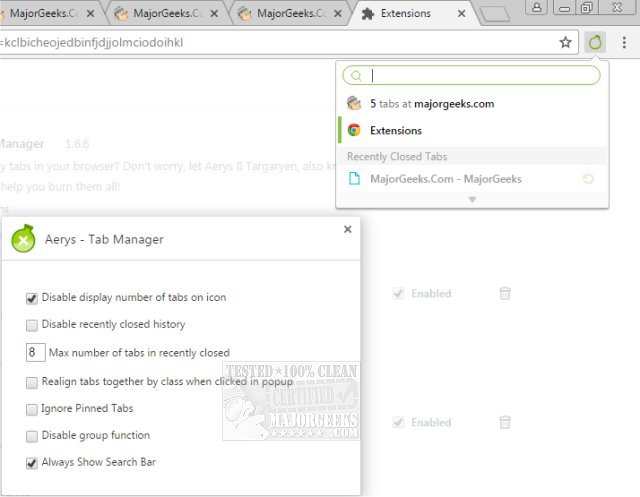Toggle the second extension's Enabled checkbox
Viewport: 640px width, 497px height.
click(398, 422)
